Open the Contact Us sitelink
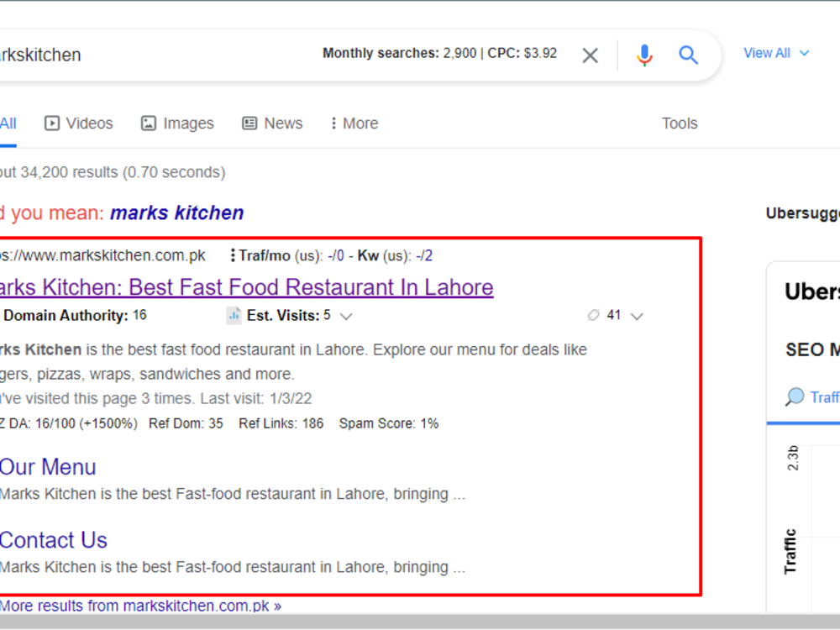Viewport: 840px width, 630px height. click(54, 540)
